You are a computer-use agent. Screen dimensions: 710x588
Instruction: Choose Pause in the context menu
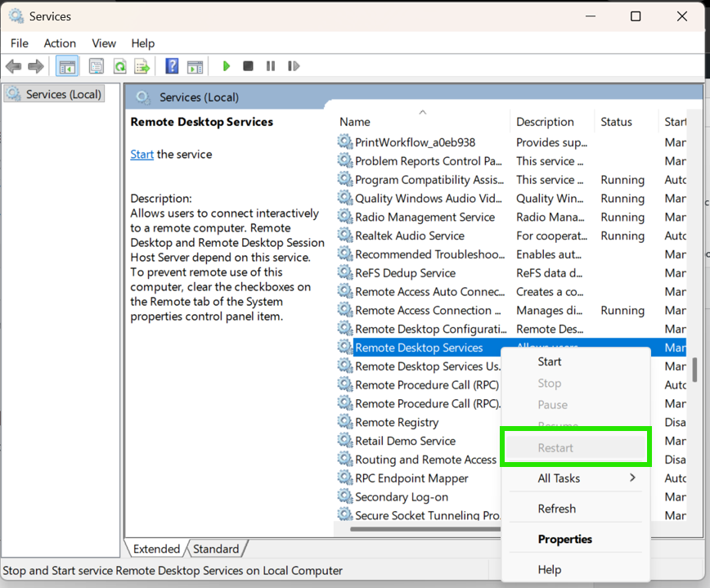576,405
